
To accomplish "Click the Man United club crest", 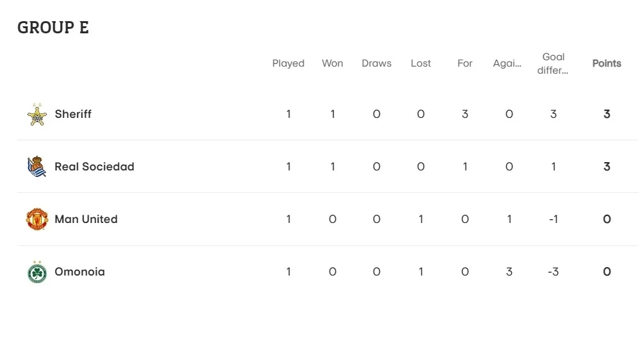I will click(x=37, y=219).
